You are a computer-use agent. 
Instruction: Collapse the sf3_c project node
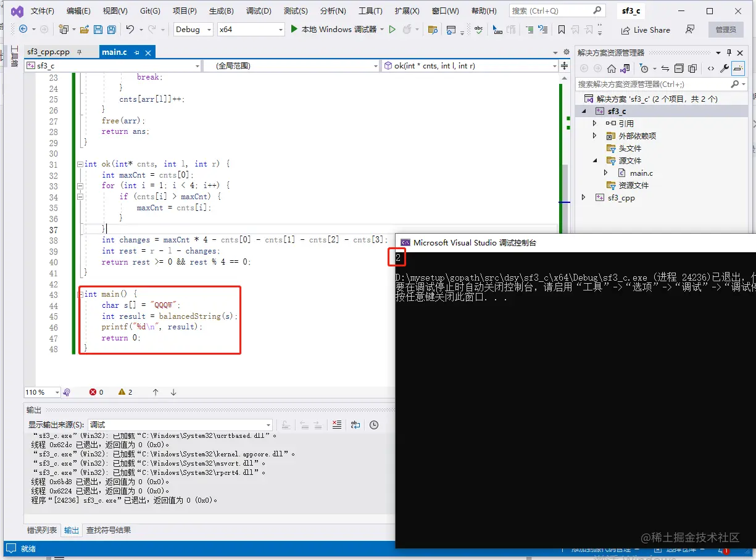point(583,111)
